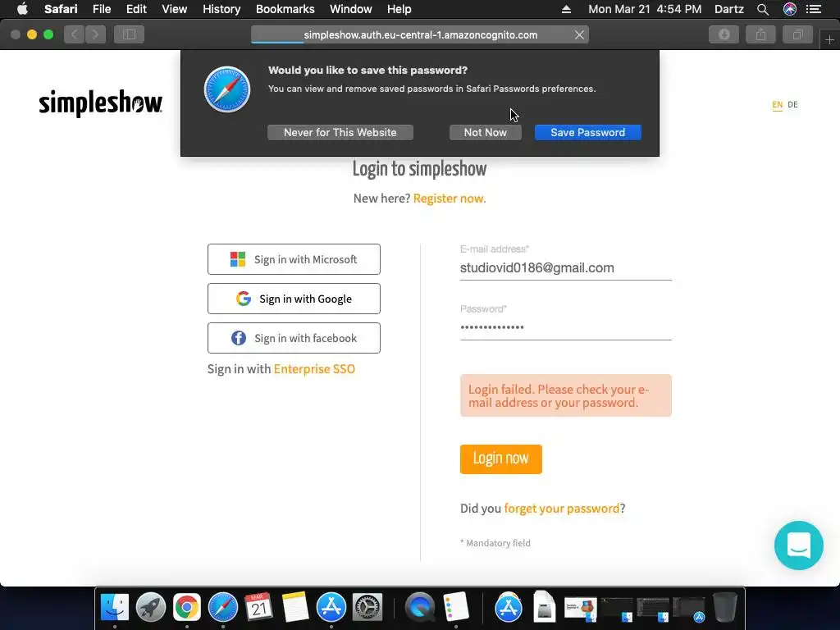This screenshot has height=630, width=840.
Task: Open QuickTime Player from the Dock
Action: [x=420, y=608]
